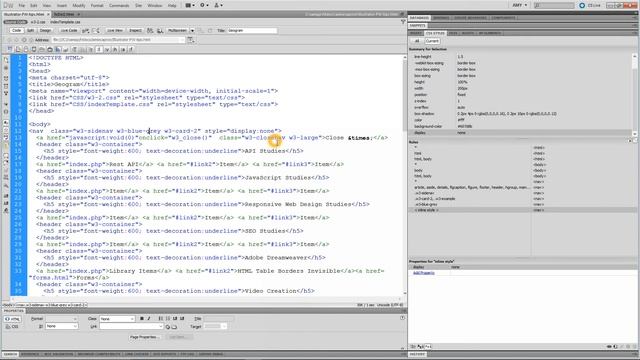Click the indent code coding toolbar icon
Screen dimensions: 640x360
pyautogui.click(x=6, y=196)
